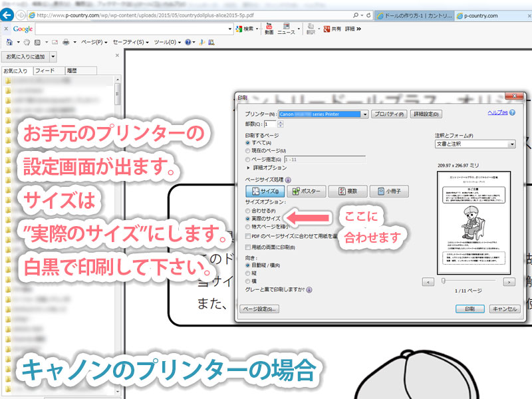Select the 特大ページを縮小 radio button
This screenshot has height=399, width=532.
pyautogui.click(x=247, y=227)
